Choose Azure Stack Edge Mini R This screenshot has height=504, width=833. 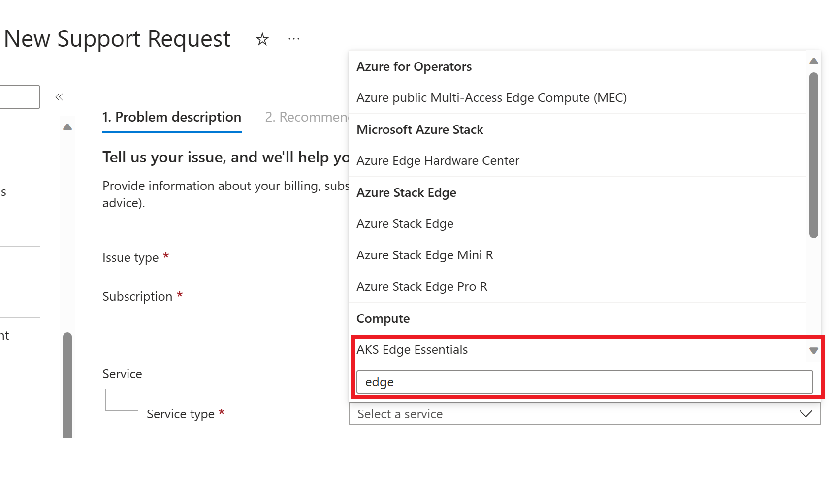coord(424,255)
